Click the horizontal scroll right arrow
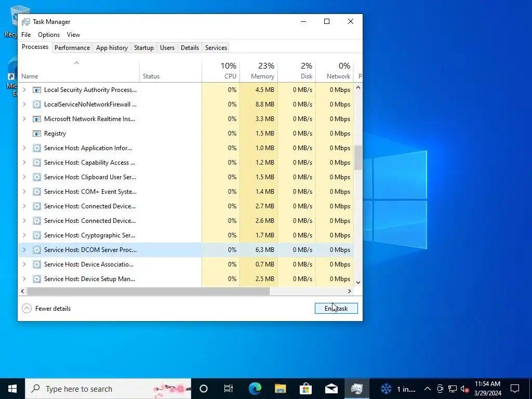Screen dimensions: 532x399 pos(350,291)
